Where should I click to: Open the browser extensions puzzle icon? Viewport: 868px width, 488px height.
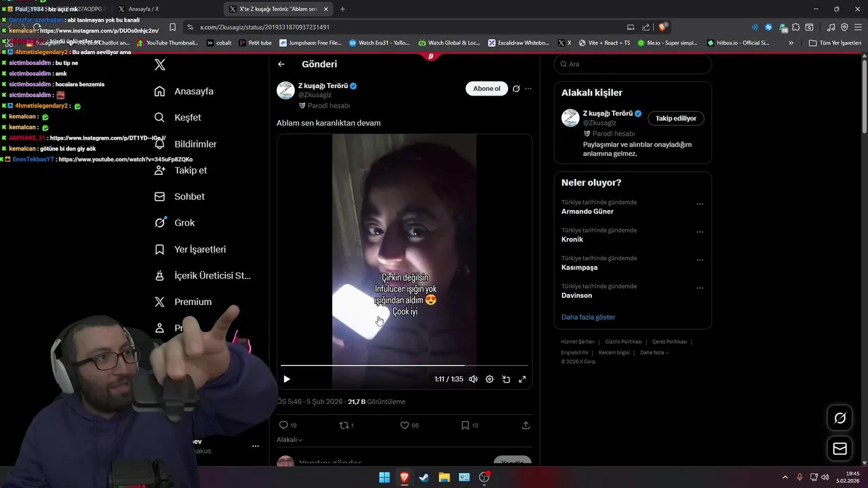click(x=795, y=27)
